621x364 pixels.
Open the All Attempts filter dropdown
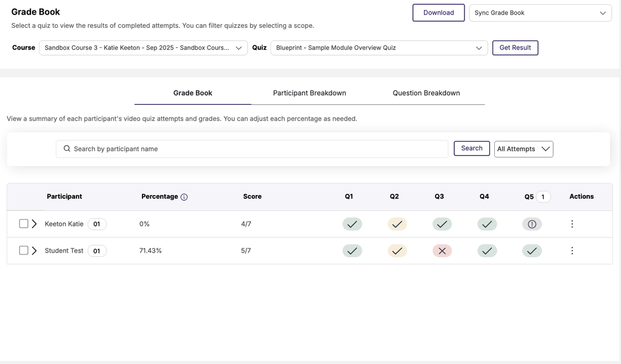pyautogui.click(x=523, y=149)
